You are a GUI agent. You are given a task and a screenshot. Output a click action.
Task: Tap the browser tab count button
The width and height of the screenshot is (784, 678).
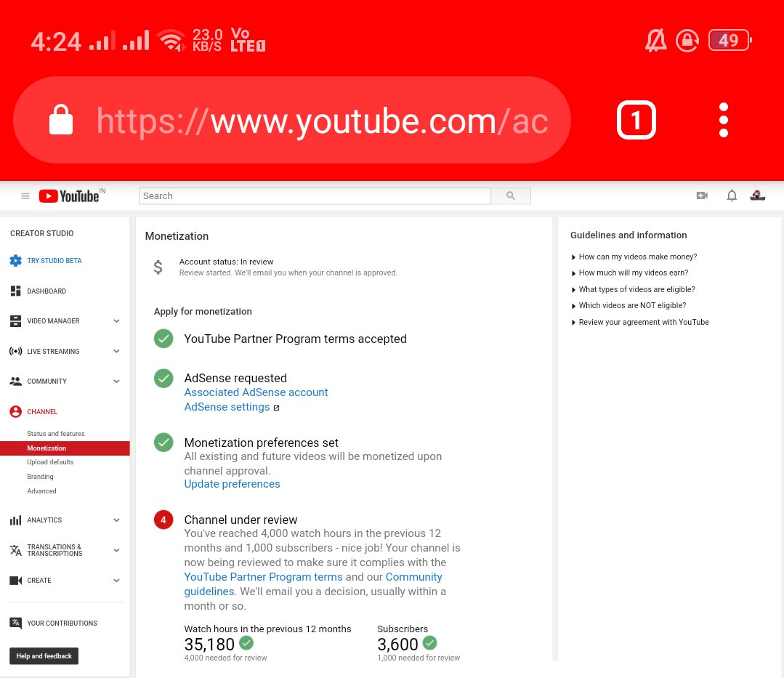pos(636,120)
